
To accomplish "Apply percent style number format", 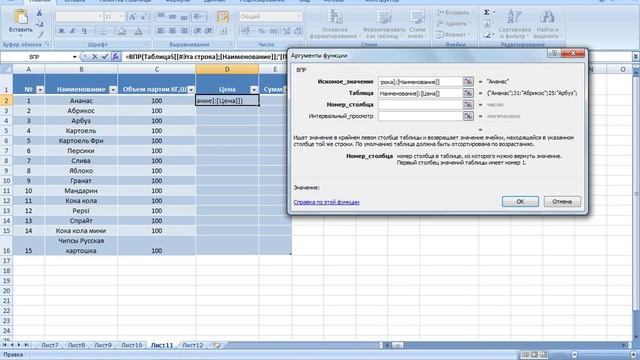I will click(x=262, y=31).
